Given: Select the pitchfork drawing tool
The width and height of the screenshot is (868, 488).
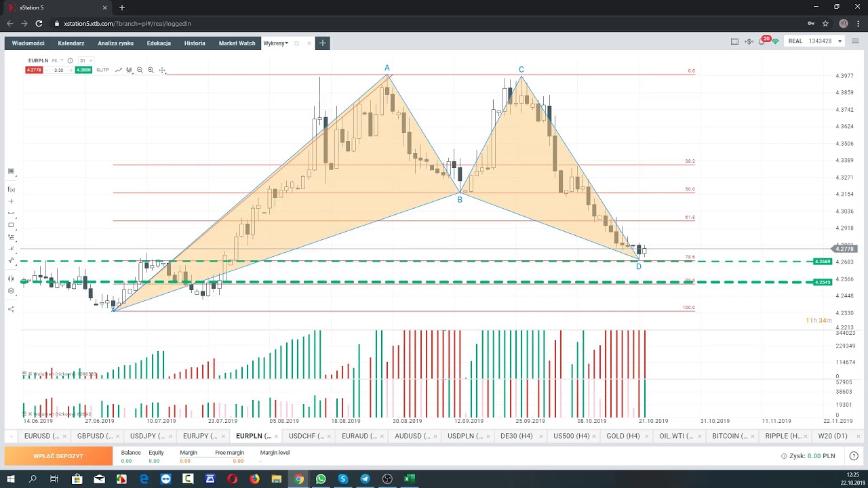Looking at the screenshot, I should (11, 249).
